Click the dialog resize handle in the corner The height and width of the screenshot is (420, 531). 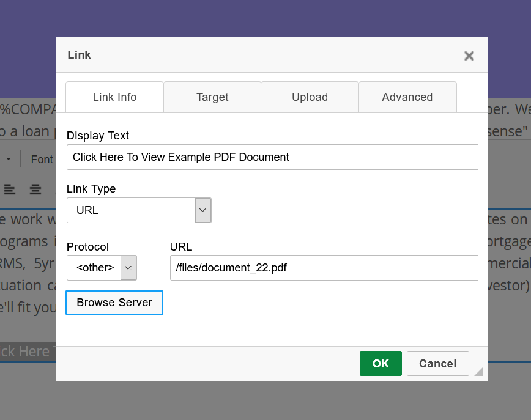(478, 371)
